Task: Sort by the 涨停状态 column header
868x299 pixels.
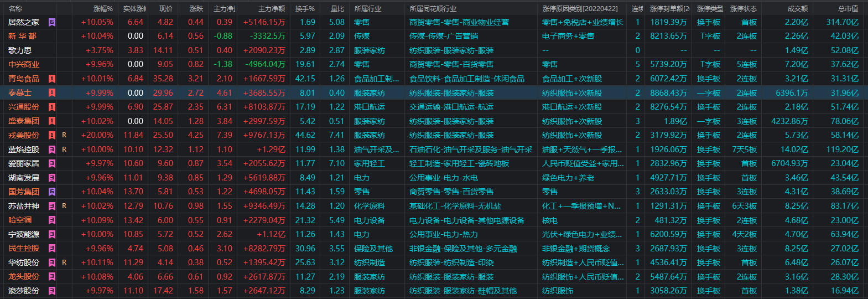Action: coord(744,8)
